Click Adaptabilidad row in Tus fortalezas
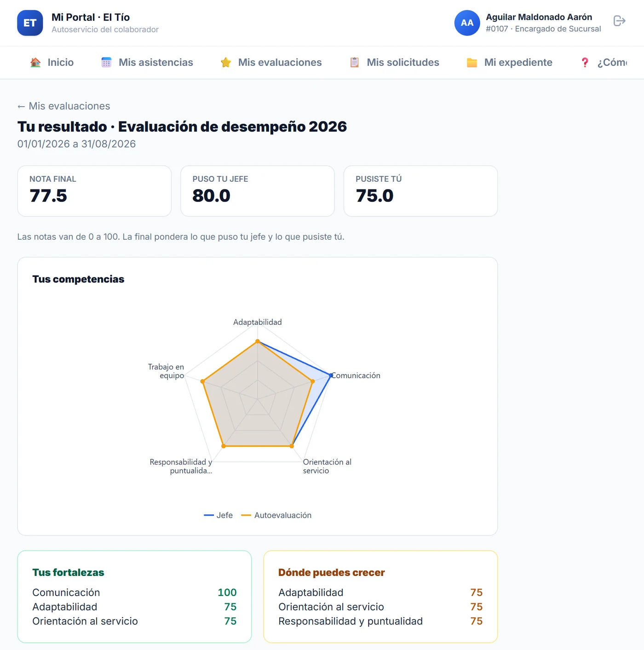Viewport: 644px width, 650px height. [134, 607]
